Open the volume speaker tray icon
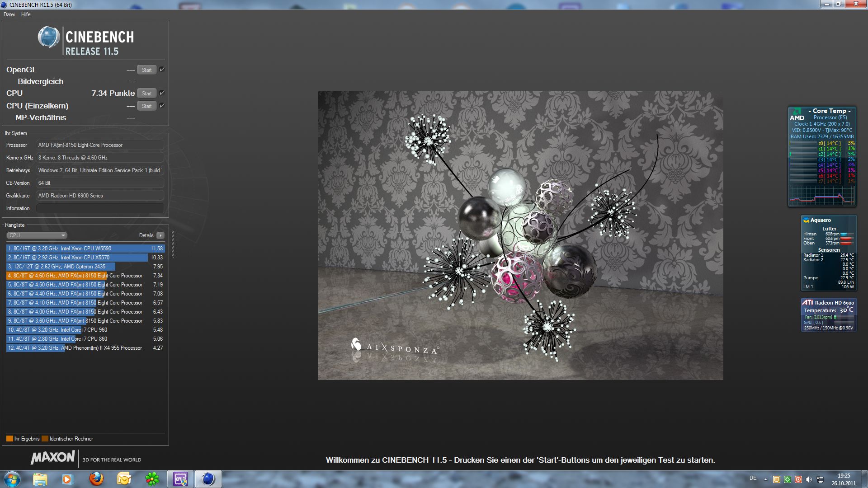 tap(809, 479)
